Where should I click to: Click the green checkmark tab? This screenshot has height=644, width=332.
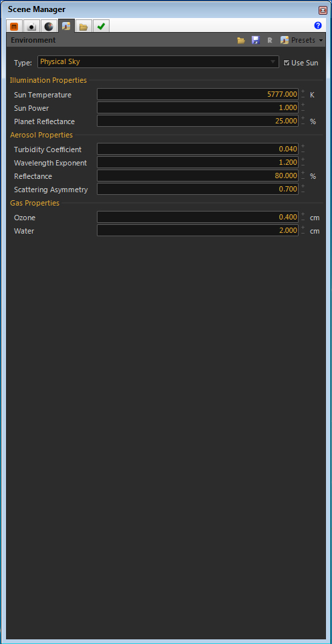pos(101,26)
